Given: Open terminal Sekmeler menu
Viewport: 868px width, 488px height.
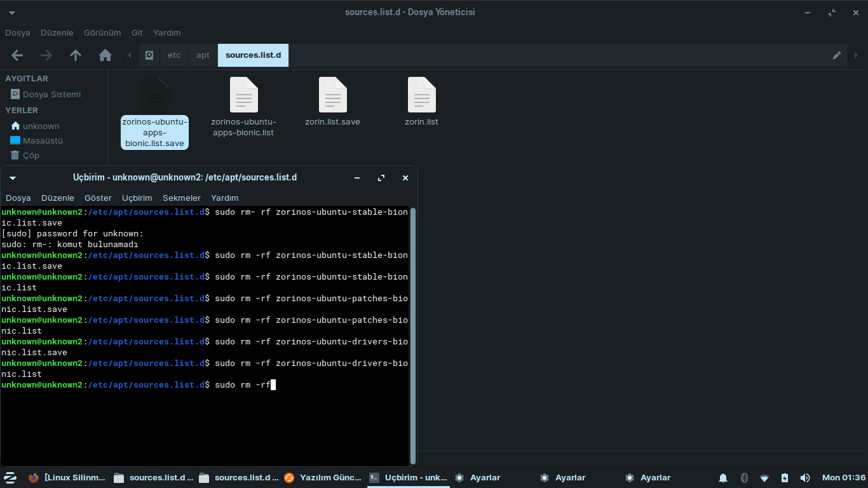Looking at the screenshot, I should (182, 198).
